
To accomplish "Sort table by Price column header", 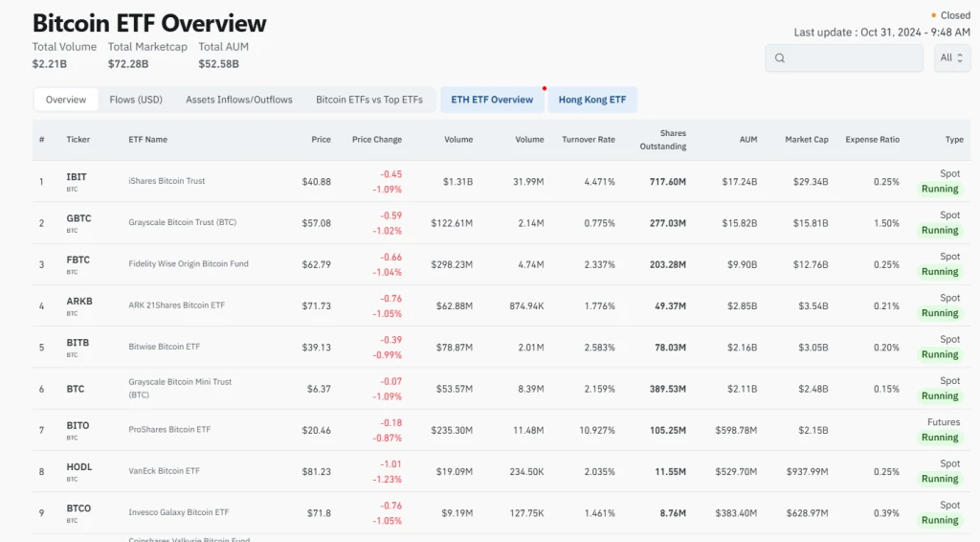I will (321, 140).
